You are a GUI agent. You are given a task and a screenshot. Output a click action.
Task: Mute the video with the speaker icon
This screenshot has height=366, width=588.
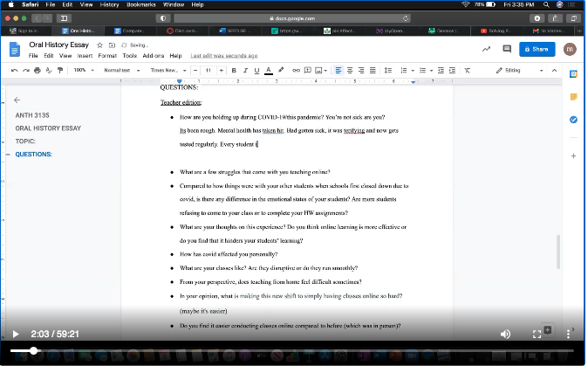505,334
